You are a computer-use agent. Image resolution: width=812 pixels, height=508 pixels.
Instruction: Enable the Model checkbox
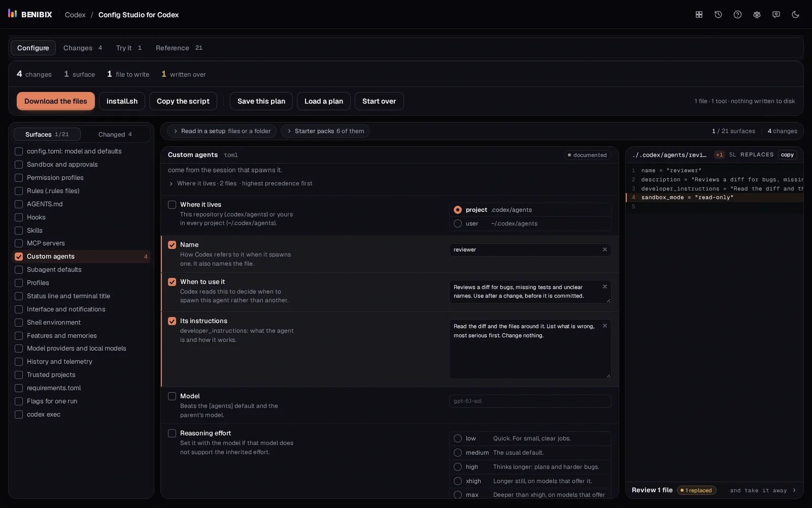172,396
